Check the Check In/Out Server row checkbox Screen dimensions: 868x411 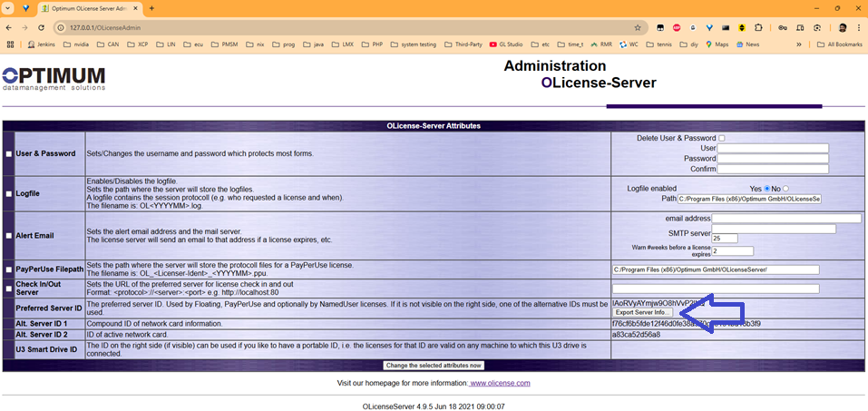pyautogui.click(x=9, y=289)
